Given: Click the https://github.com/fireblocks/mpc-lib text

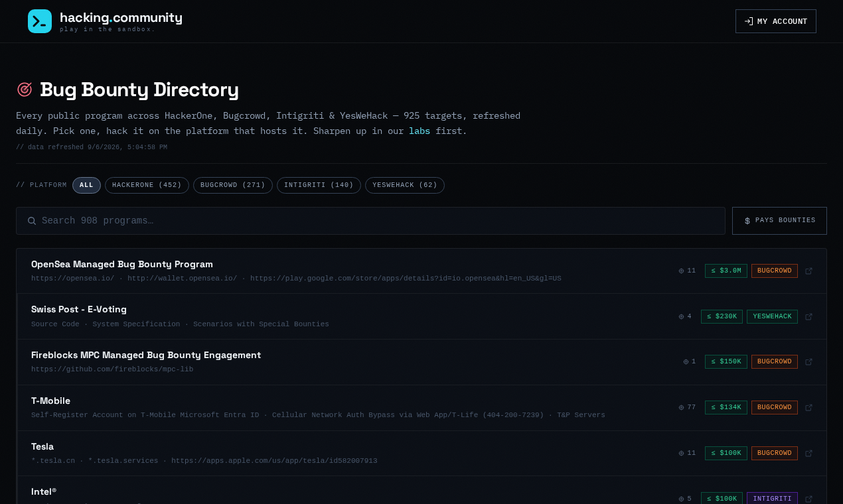Looking at the screenshot, I should pyautogui.click(x=112, y=369).
